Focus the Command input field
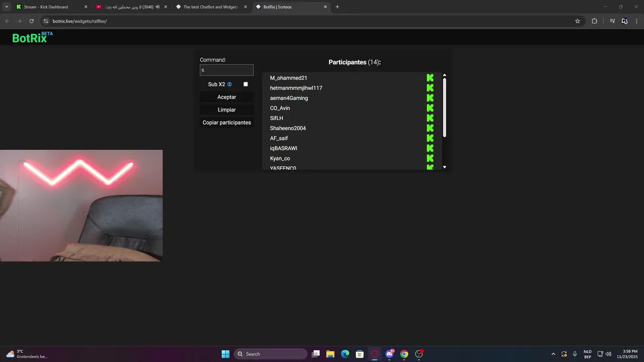 pyautogui.click(x=226, y=70)
